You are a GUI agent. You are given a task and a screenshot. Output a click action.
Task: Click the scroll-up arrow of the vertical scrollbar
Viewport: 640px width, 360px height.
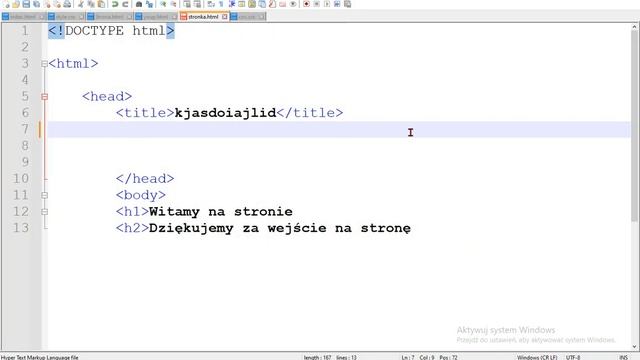634,28
